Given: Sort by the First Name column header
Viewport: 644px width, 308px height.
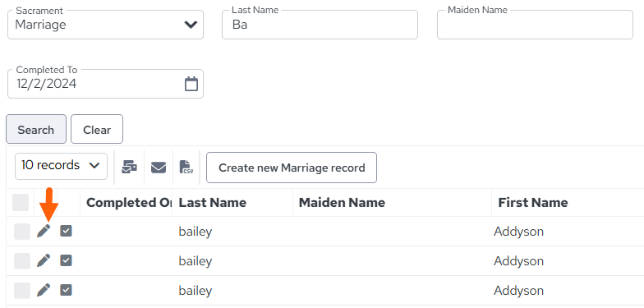Looking at the screenshot, I should pos(532,202).
